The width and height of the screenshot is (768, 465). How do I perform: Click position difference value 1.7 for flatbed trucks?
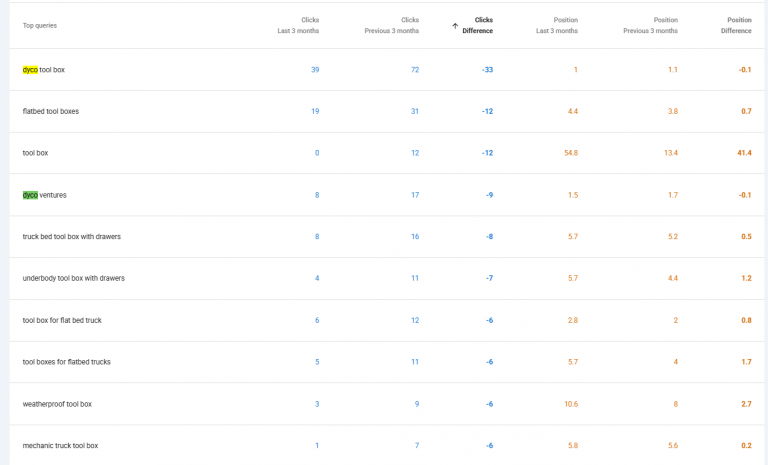[x=746, y=362]
